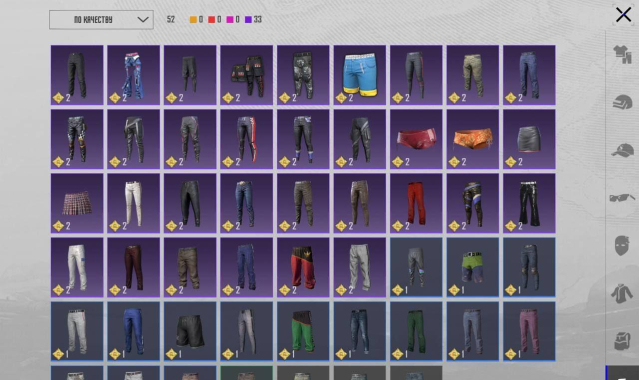Screen dimensions: 639x380
Task: Filter by the purple rarity swatch showing 33
Action: point(248,20)
